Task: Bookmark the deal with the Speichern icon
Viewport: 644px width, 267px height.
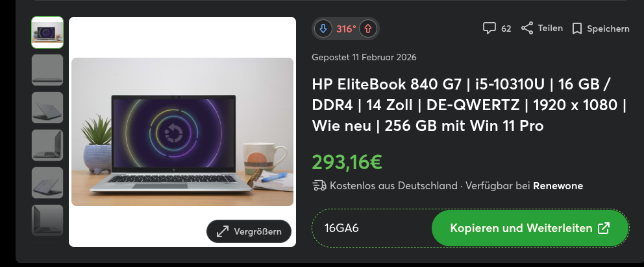Action: coord(577,29)
